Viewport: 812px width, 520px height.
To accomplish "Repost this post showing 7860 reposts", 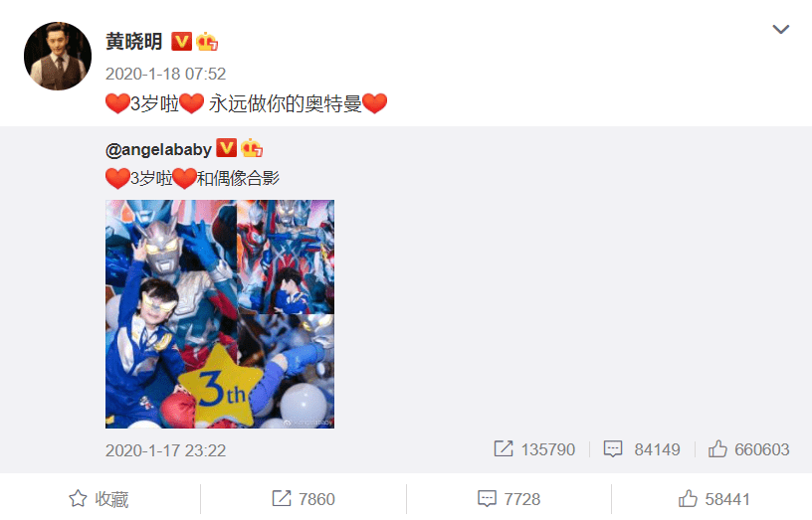I will point(304,499).
